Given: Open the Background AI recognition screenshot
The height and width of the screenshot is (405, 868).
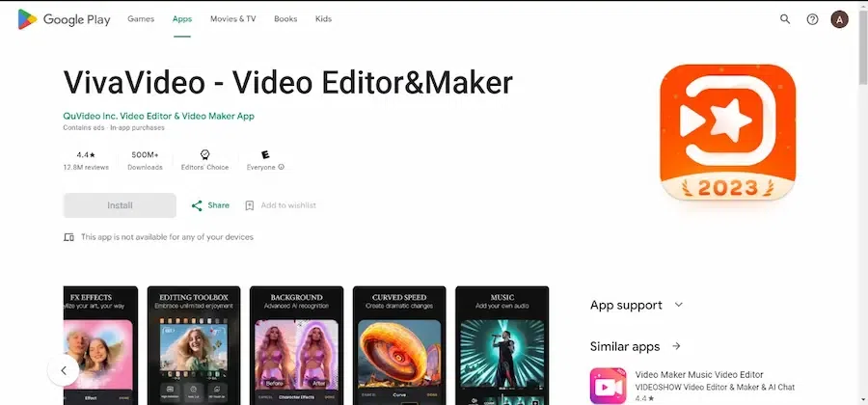Looking at the screenshot, I should tap(296, 345).
